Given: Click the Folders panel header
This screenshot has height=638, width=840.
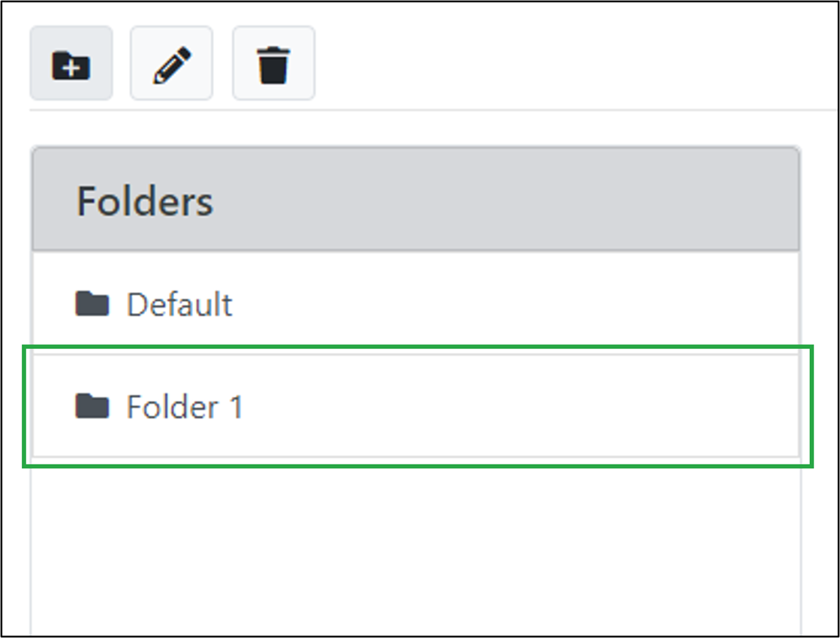Looking at the screenshot, I should [415, 200].
